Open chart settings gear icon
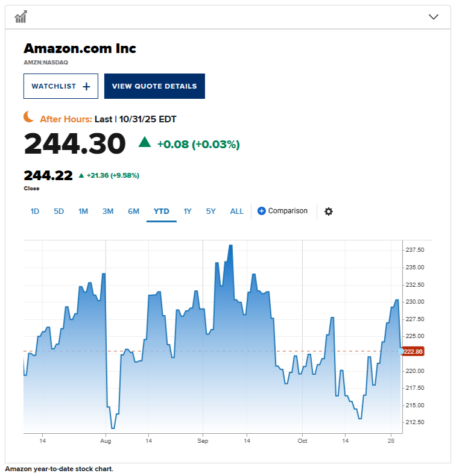 329,211
